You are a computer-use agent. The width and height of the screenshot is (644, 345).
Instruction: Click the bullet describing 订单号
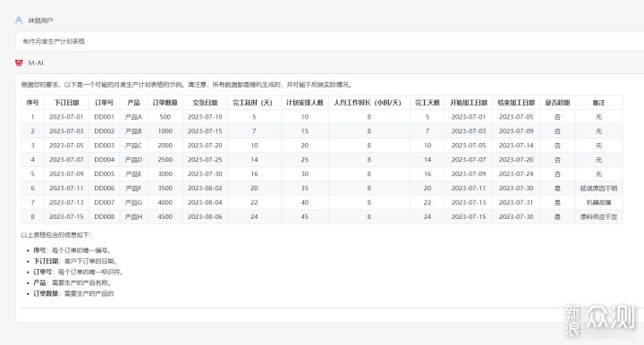click(x=79, y=272)
